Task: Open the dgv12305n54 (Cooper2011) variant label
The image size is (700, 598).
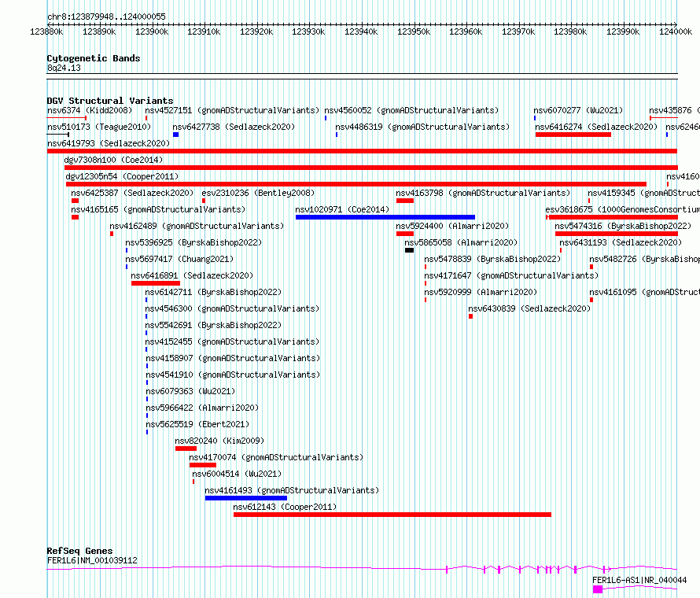Action: (x=122, y=176)
